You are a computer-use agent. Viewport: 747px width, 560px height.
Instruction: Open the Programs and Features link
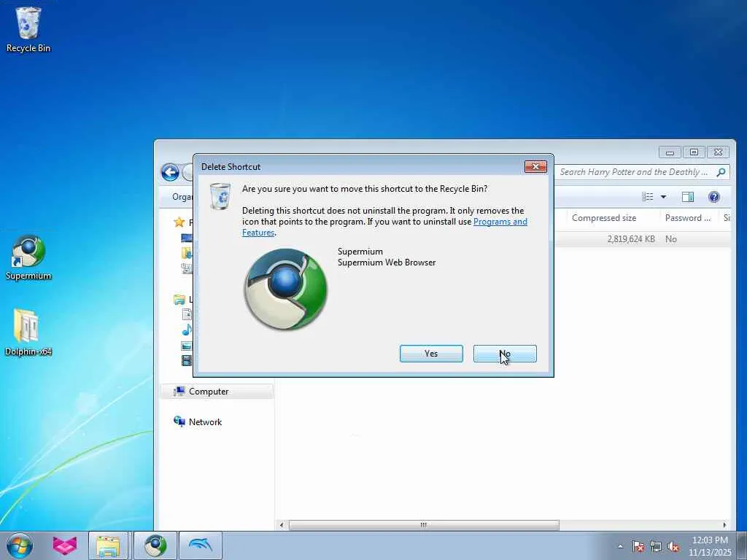(x=500, y=222)
